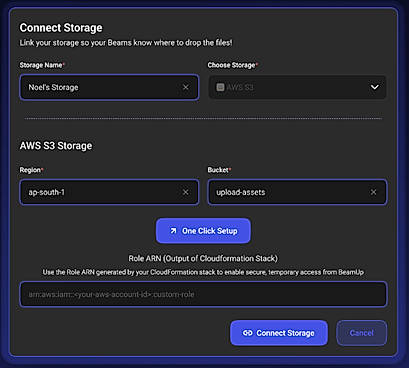Click the arrow icon in One Click Setup

[173, 231]
